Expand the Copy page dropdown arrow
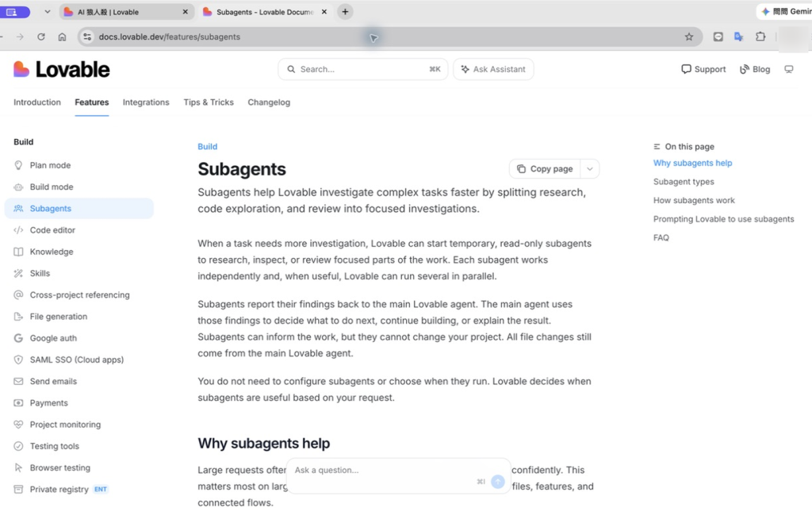This screenshot has height=508, width=812. point(589,169)
